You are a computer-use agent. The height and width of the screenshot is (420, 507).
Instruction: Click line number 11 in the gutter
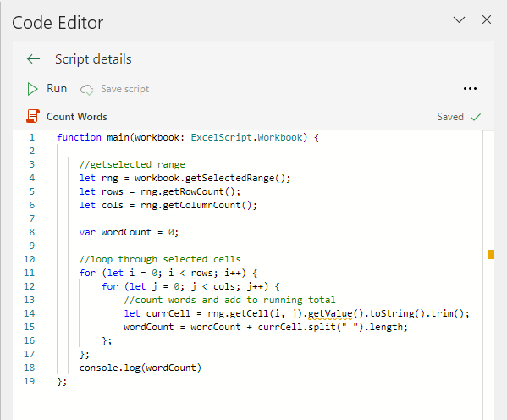point(29,273)
